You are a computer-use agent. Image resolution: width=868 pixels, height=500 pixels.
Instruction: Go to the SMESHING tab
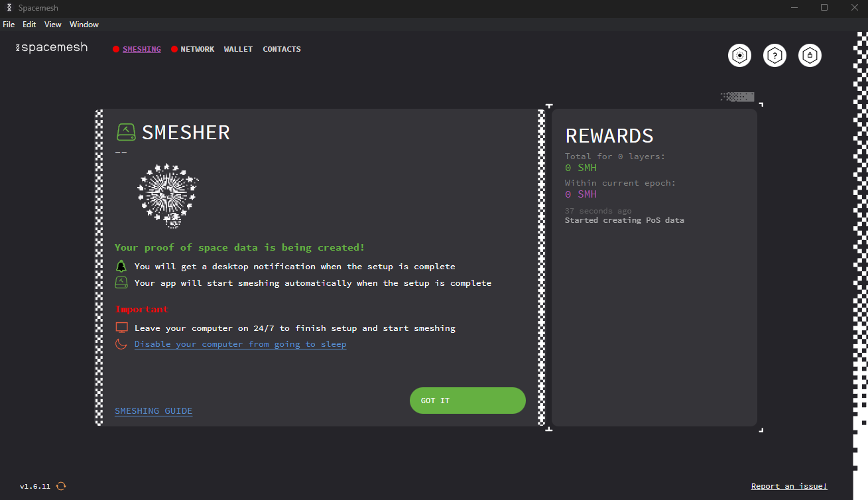point(142,49)
